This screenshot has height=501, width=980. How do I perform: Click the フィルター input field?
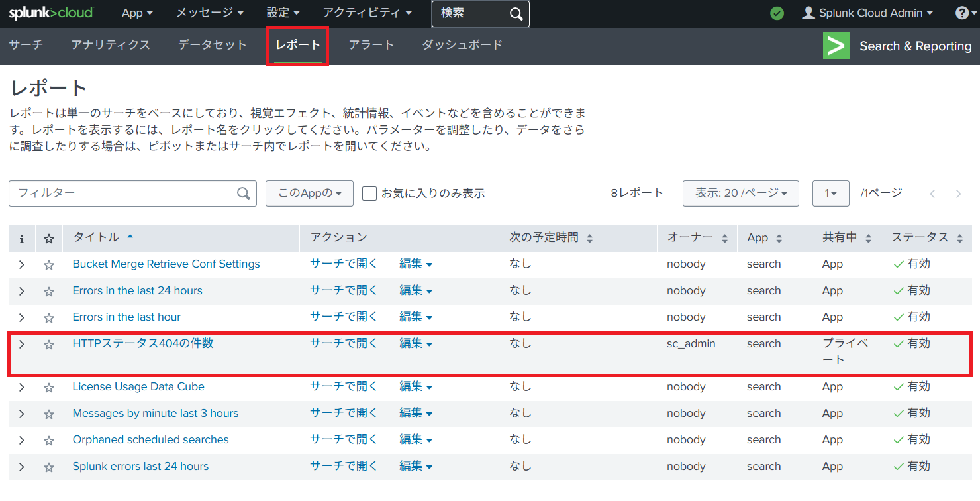[122, 194]
